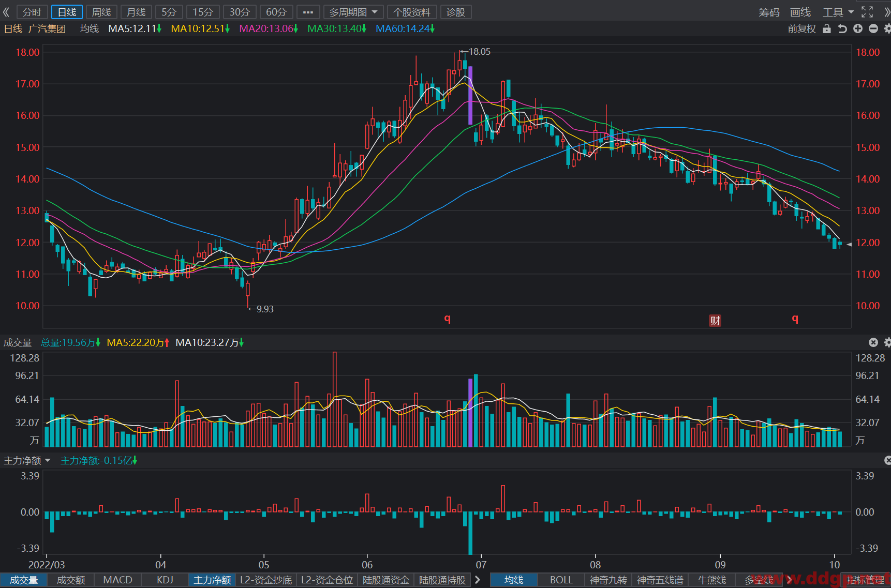Open more periods with ellipsis button
The width and height of the screenshot is (891, 588).
308,12
